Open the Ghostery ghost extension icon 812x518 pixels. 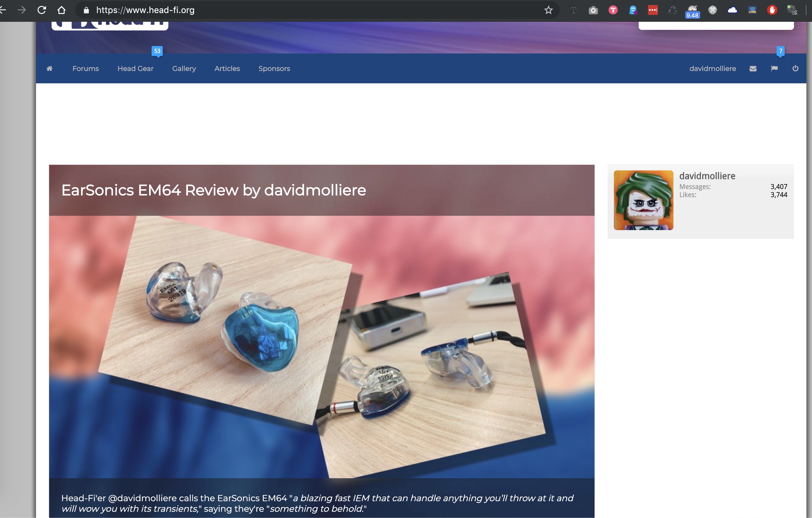tap(632, 10)
